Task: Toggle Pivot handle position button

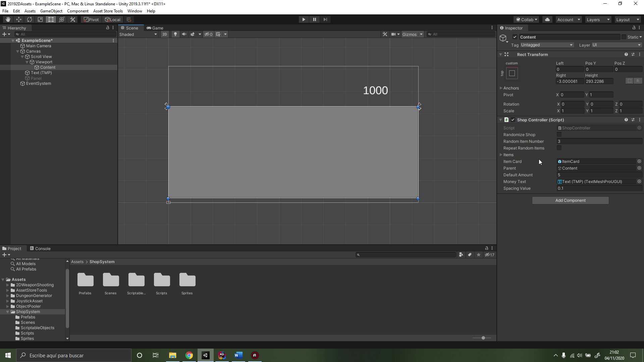Action: pos(91,19)
